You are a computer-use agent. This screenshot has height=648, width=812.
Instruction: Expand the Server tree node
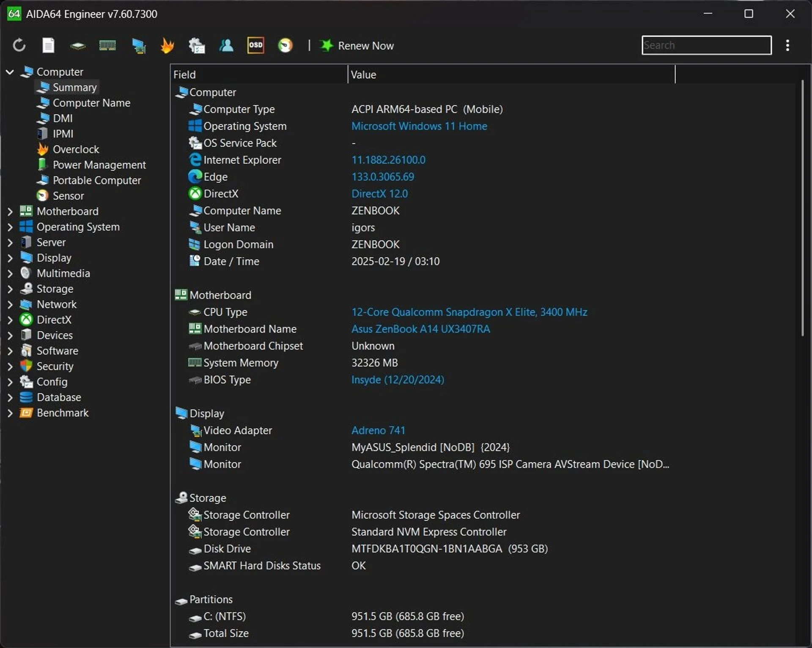coord(10,243)
